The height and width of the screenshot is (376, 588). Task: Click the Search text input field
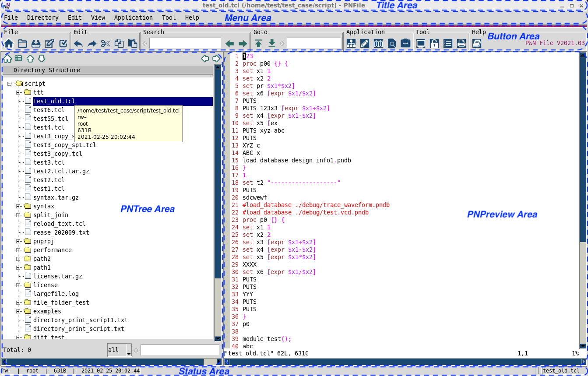click(x=185, y=43)
